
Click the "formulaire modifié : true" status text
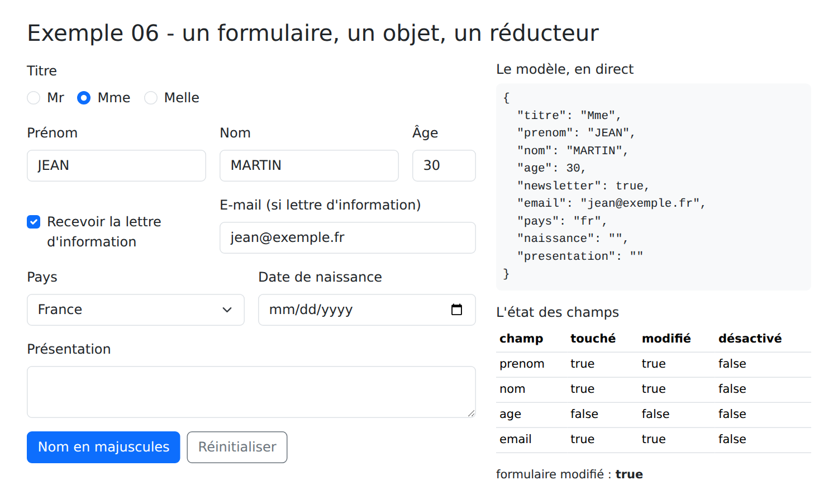coord(569,474)
